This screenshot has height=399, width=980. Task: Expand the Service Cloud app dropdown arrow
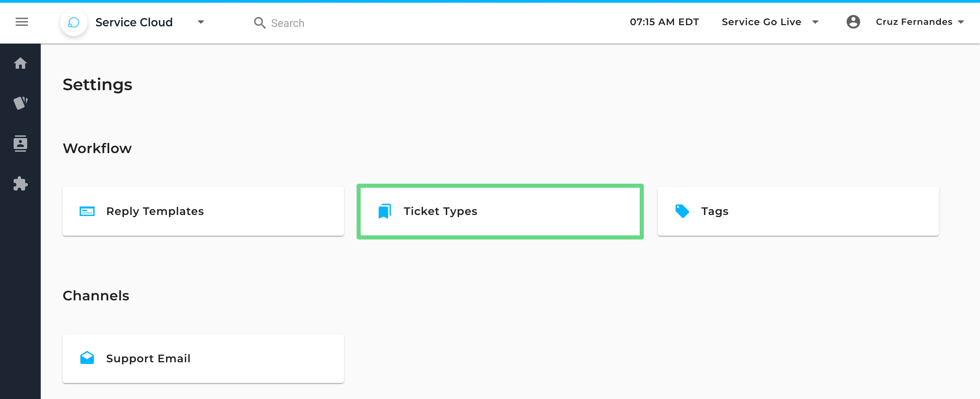pos(201,22)
